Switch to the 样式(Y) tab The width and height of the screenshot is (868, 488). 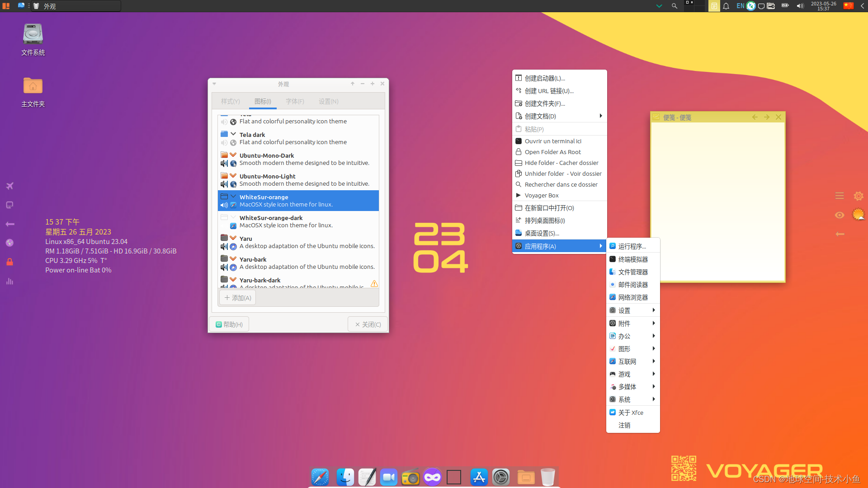pyautogui.click(x=231, y=101)
